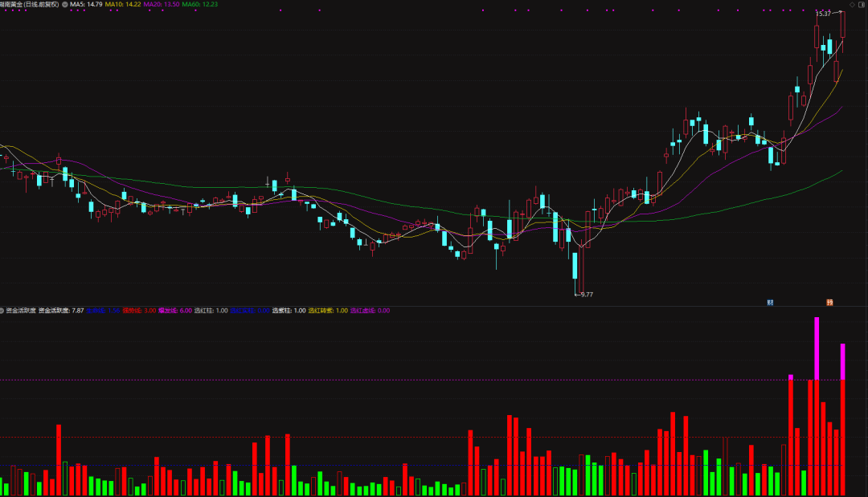Click the blue 财 marker icon
This screenshot has width=868, height=497.
coord(770,303)
